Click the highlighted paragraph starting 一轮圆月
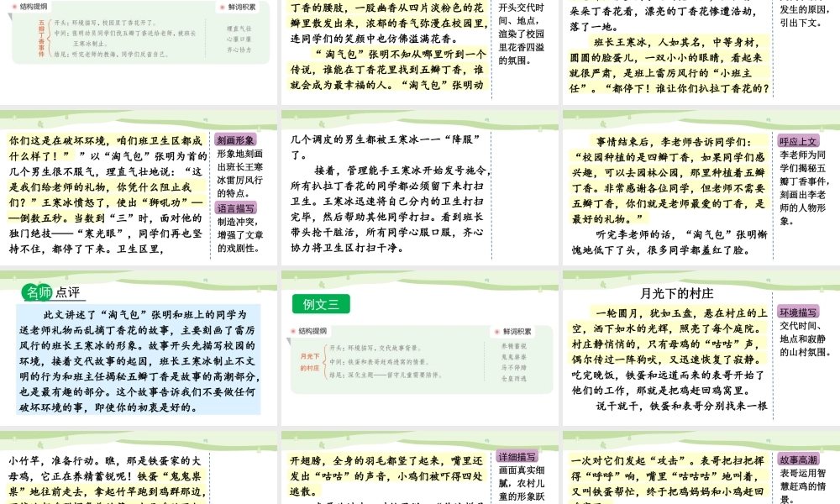Viewport: 840px width, 504px height. (x=669, y=336)
